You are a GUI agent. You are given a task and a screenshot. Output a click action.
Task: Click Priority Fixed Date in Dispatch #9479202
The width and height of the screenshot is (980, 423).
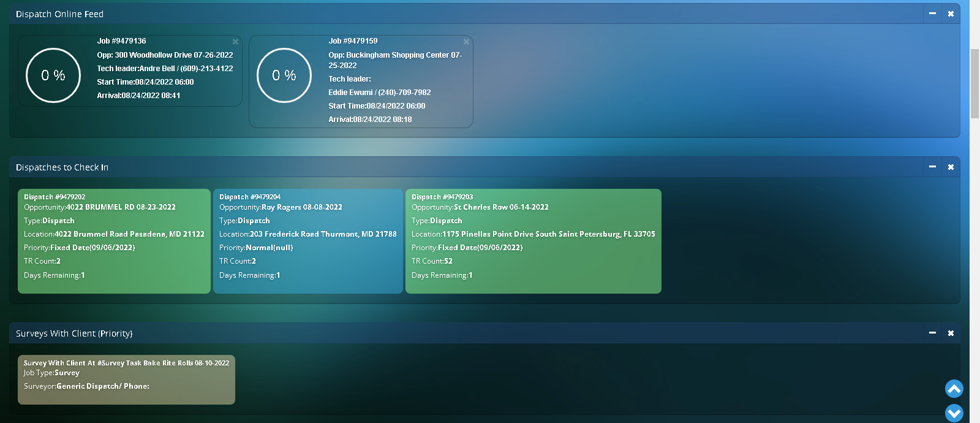[80, 248]
